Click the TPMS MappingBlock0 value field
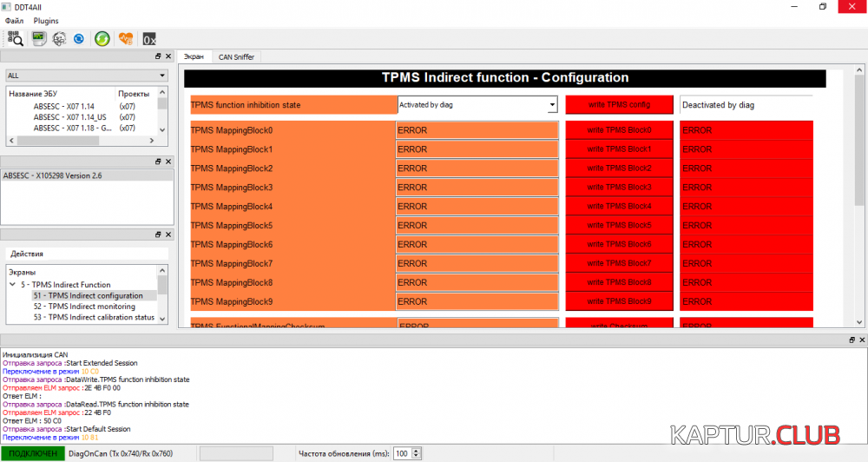Viewport: 868px width, 462px height. [477, 130]
